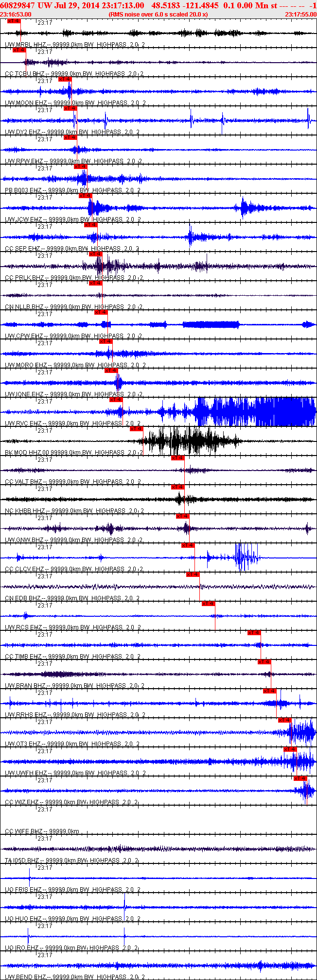
Task: Select the 'UW CPW EHZ' station label
Action: pyautogui.click(x=24, y=336)
